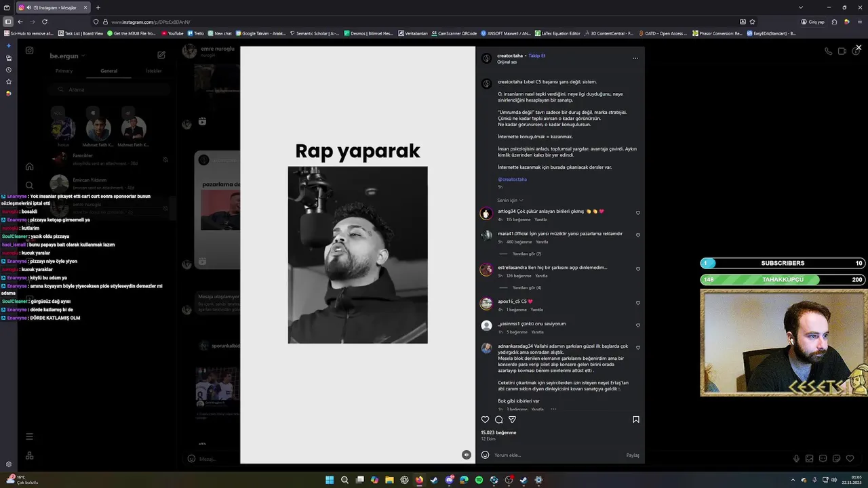Like artlog34's comment
Screen dimensions: 868x488
638,213
